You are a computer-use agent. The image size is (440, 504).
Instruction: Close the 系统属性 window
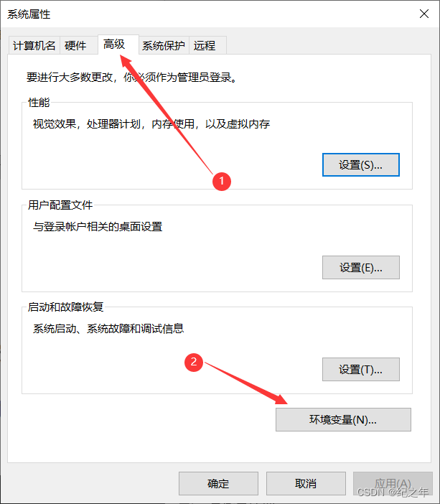(424, 14)
